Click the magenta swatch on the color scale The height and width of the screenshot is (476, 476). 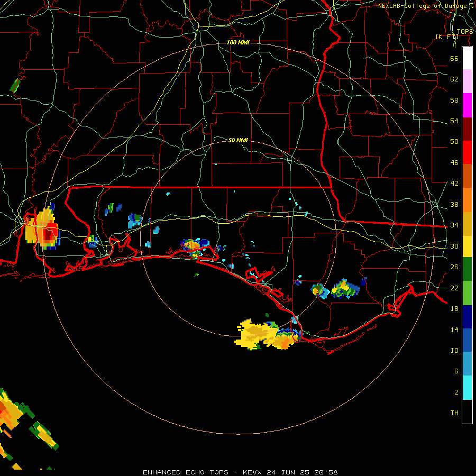pos(467,105)
